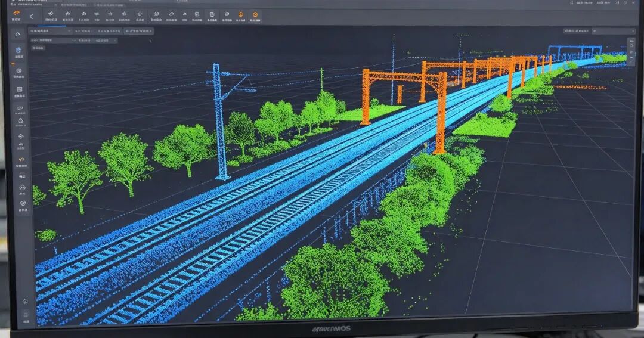Image resolution: width=644 pixels, height=338 pixels.
Task: Open the first dropdown above the viewport
Action: point(49,31)
